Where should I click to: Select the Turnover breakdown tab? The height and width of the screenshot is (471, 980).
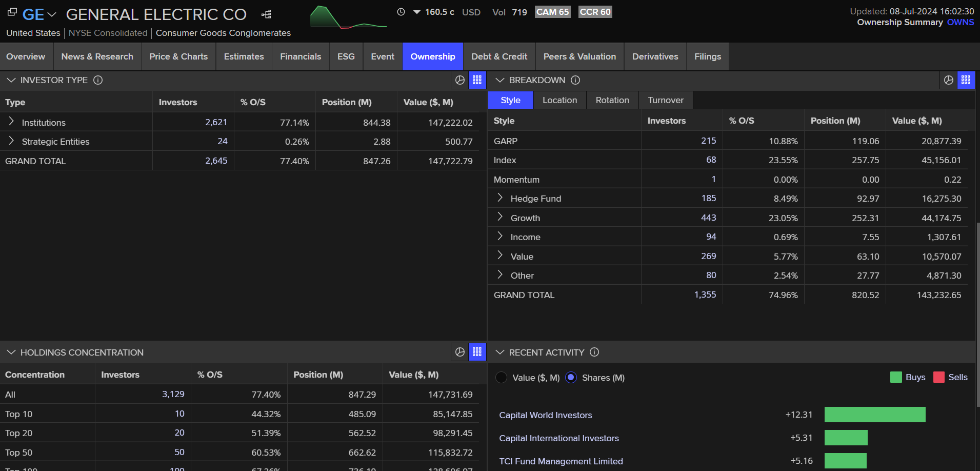coord(666,100)
